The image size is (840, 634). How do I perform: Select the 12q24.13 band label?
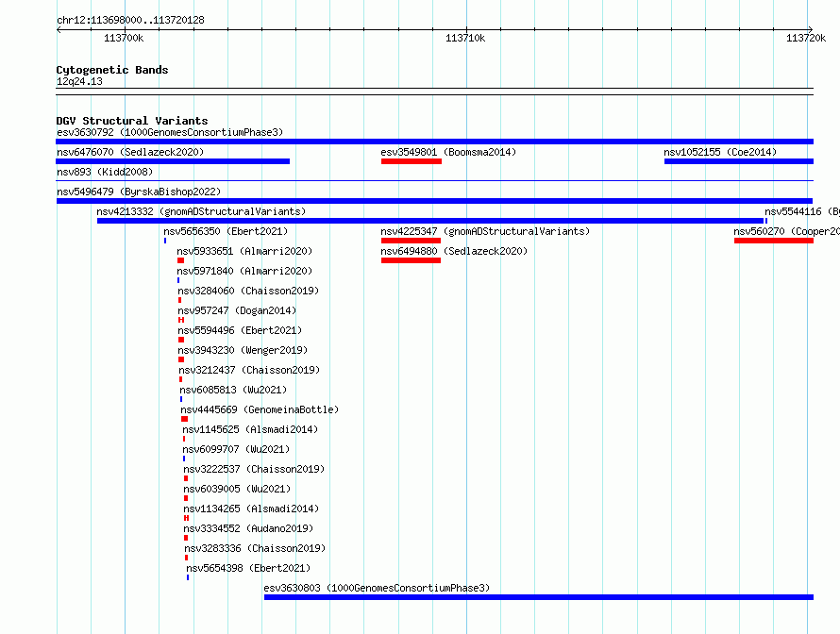(x=79, y=81)
